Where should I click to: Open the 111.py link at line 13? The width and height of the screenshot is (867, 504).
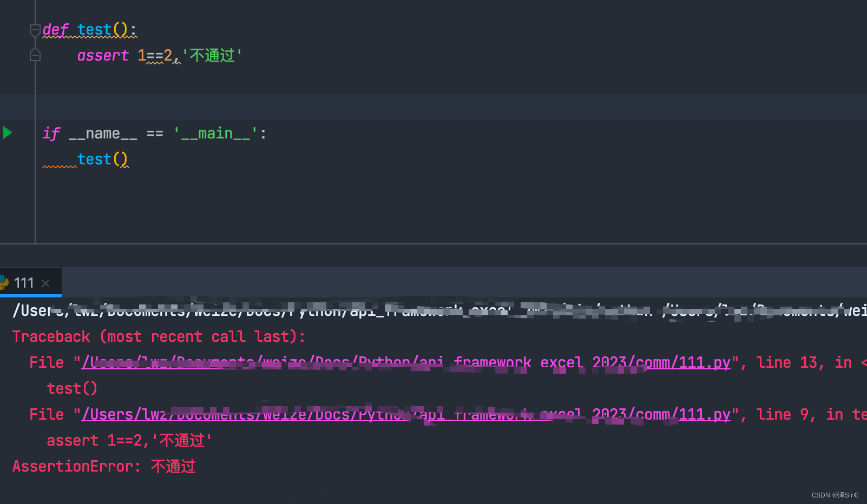coord(406,362)
